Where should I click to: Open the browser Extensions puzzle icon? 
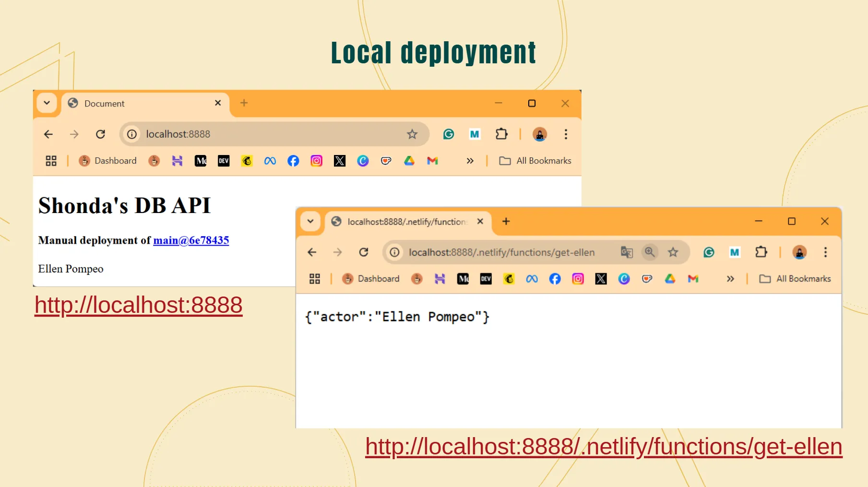pos(761,252)
